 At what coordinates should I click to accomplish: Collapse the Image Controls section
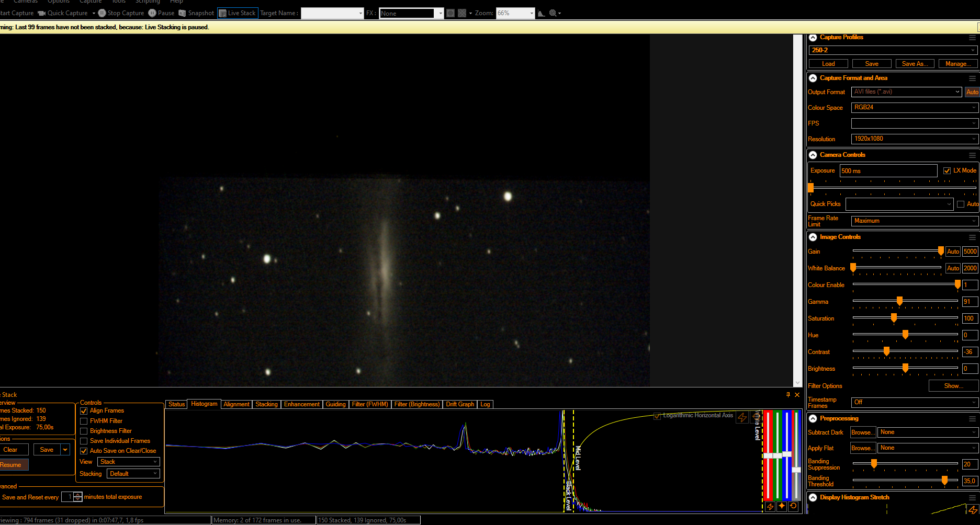(813, 237)
